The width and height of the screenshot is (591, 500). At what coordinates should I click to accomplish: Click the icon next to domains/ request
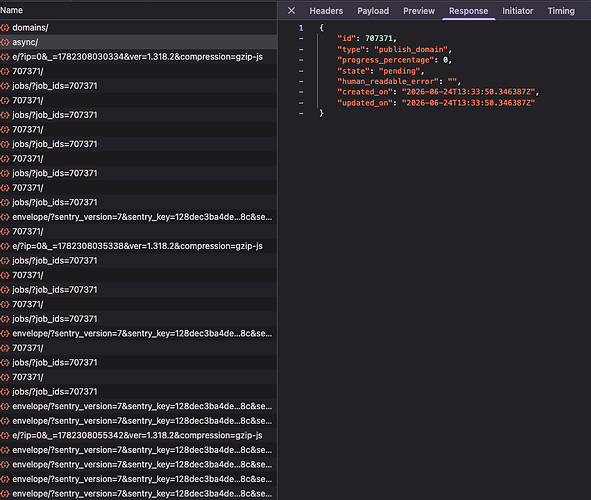point(5,28)
